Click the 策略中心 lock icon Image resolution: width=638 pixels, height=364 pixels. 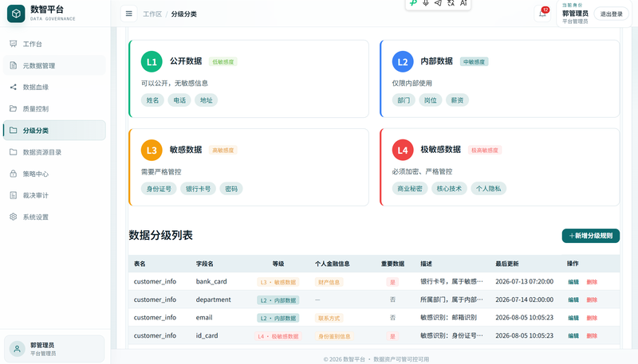[13, 174]
